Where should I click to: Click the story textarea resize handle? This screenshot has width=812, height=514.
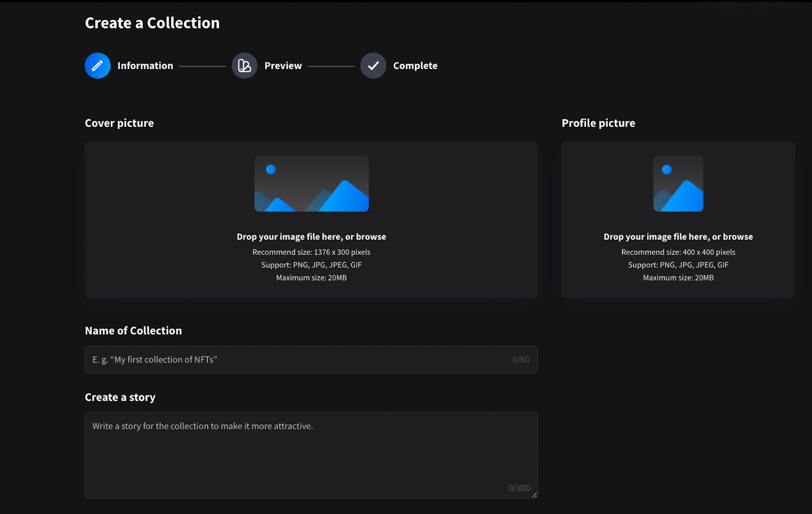[x=534, y=495]
